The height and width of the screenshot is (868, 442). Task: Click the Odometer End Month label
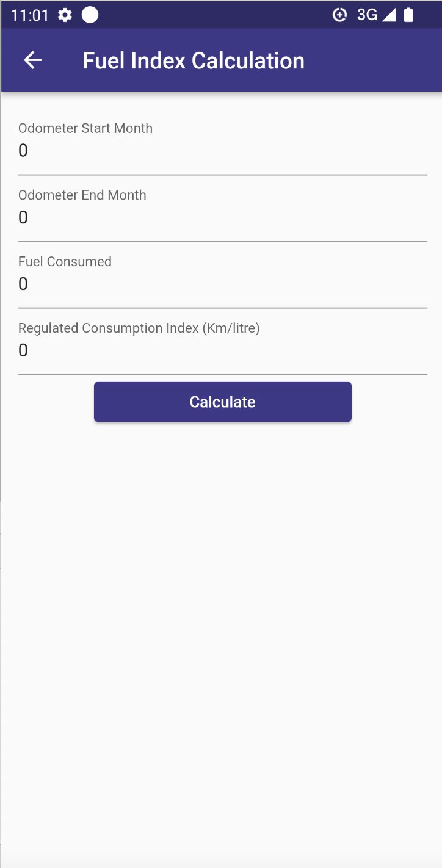pos(82,195)
